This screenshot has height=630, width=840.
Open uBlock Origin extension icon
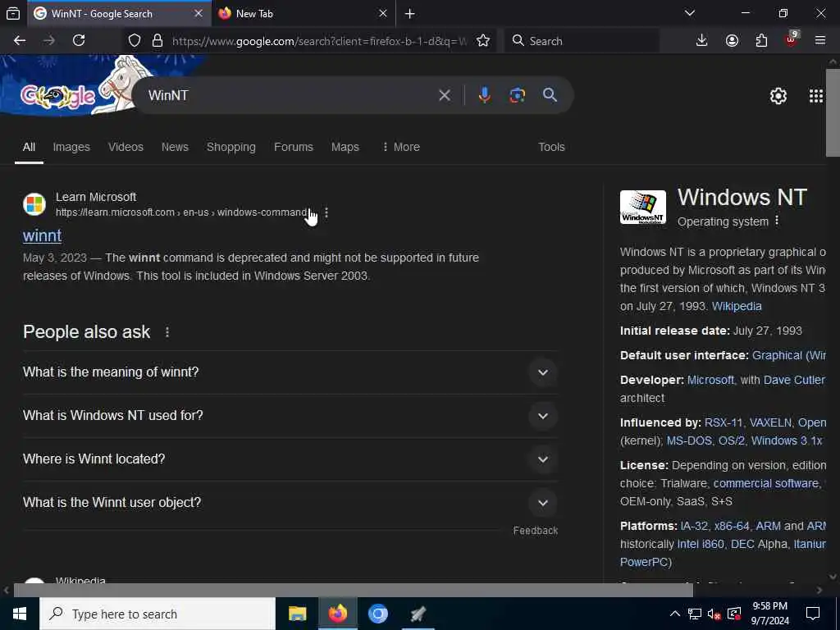(x=791, y=39)
